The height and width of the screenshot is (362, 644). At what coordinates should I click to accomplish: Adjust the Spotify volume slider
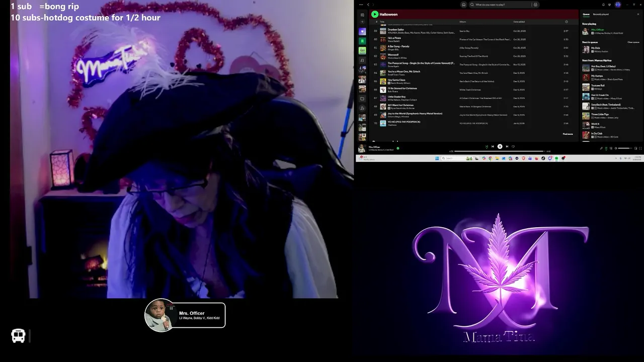[625, 148]
